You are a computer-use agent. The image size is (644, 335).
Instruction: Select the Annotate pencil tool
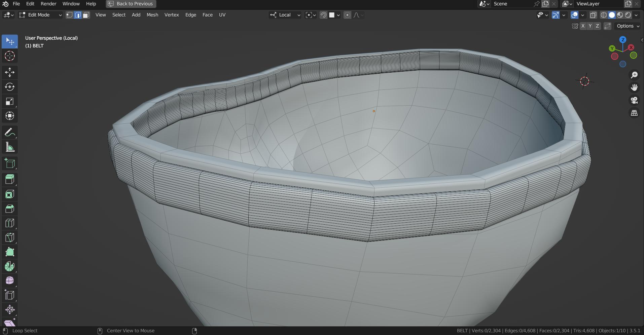[x=10, y=133]
